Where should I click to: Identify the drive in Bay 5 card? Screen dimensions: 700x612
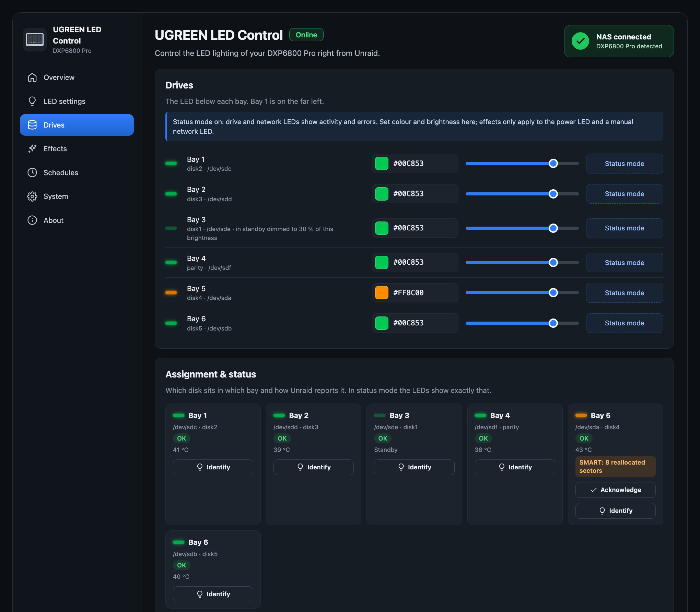pos(616,511)
